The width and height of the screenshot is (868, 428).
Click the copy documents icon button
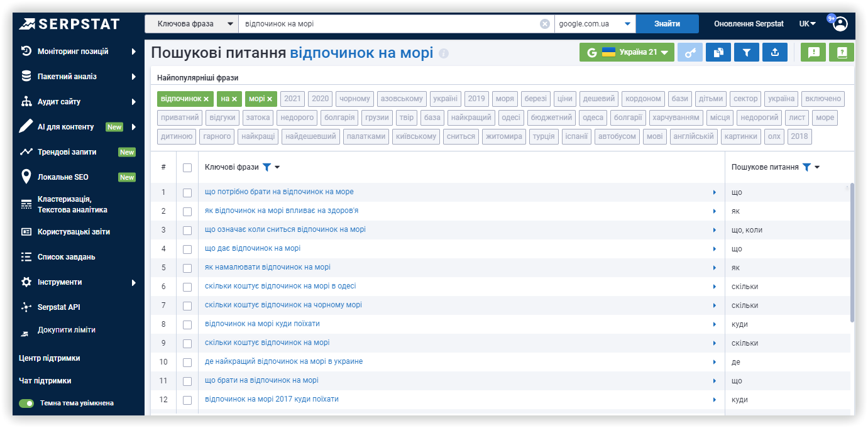tap(718, 53)
